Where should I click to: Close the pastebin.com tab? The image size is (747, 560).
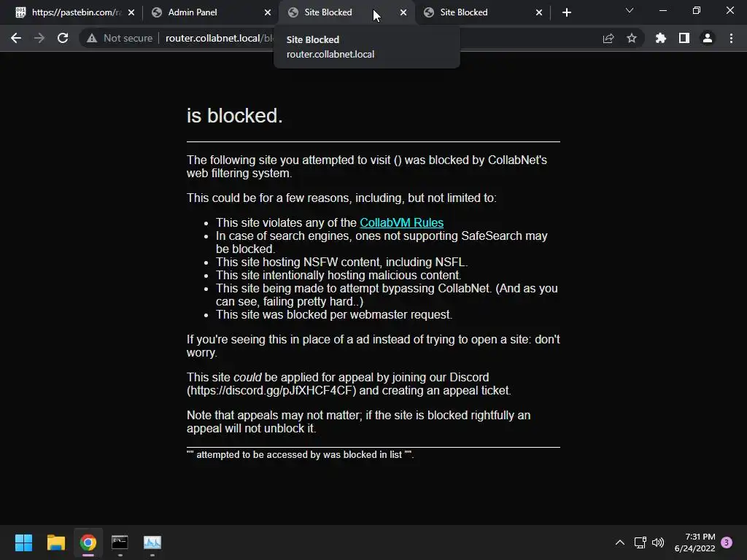[x=131, y=12]
